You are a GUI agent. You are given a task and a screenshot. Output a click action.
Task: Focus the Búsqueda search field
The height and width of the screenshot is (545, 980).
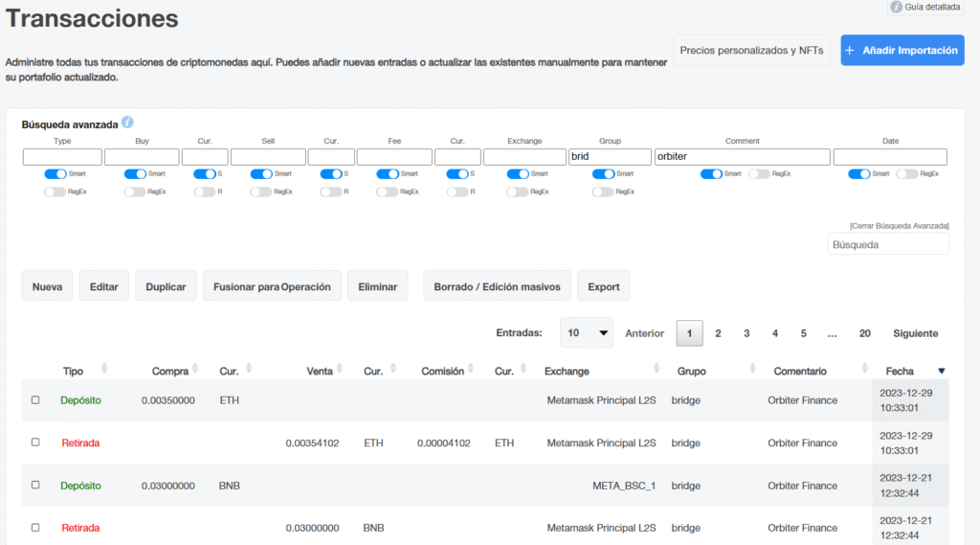(x=888, y=244)
